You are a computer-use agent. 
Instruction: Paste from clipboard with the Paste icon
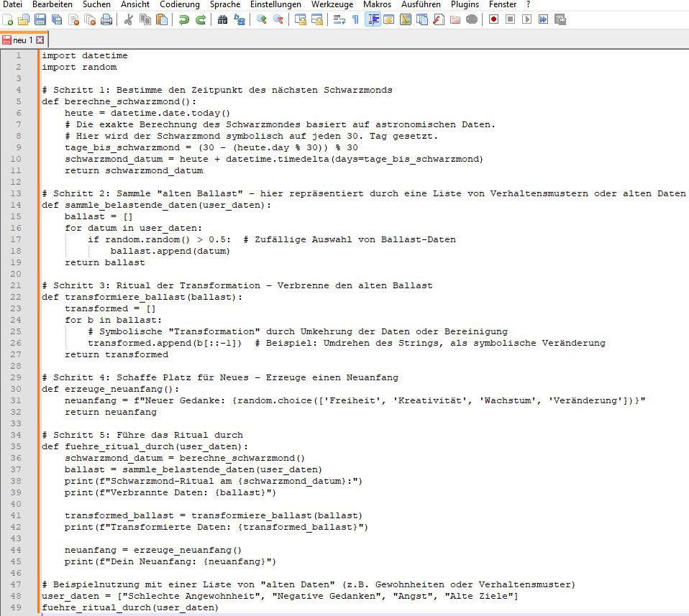(162, 19)
